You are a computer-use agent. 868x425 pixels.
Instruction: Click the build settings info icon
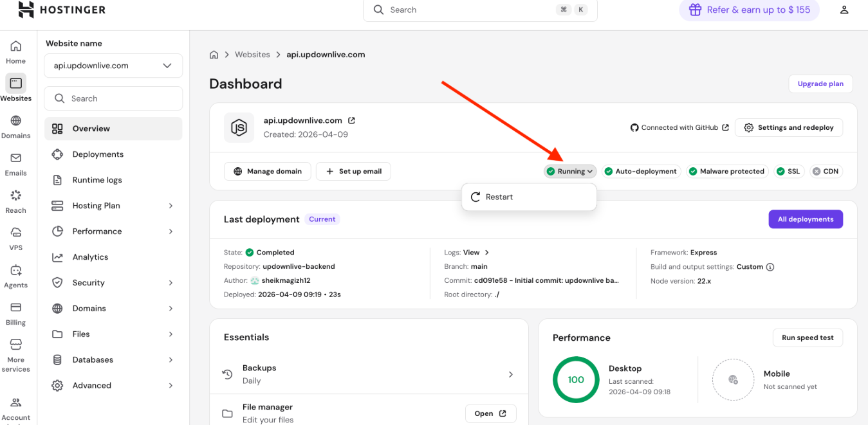tap(770, 267)
